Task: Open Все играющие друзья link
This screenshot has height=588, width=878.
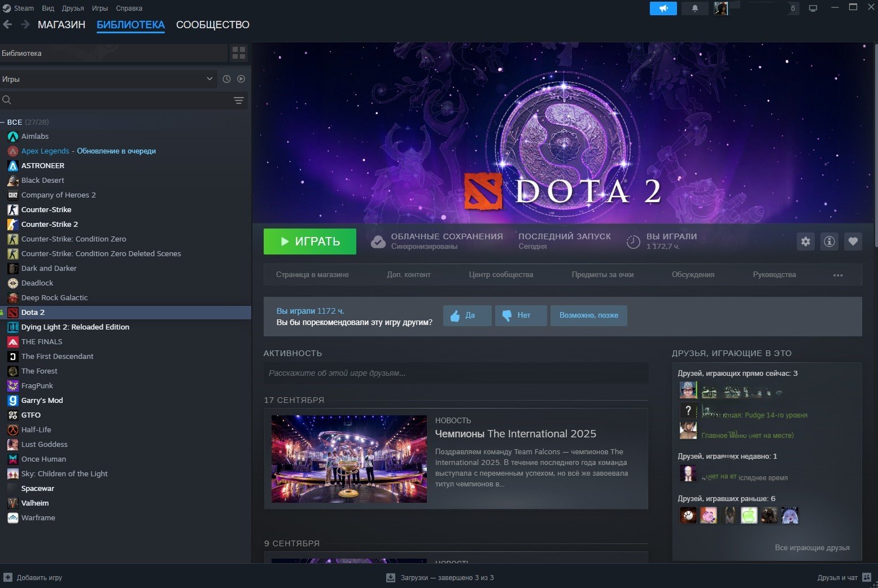Action: click(x=812, y=547)
